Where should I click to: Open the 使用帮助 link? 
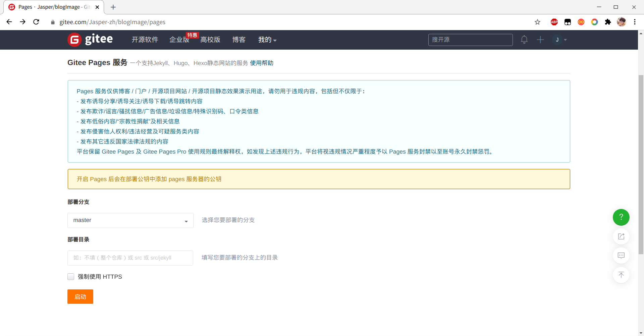click(262, 63)
